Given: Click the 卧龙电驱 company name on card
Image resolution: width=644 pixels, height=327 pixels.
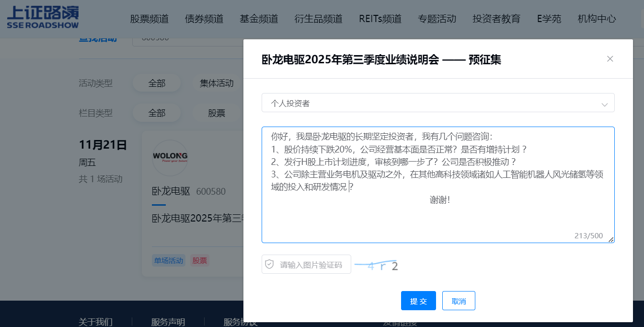Looking at the screenshot, I should [171, 191].
